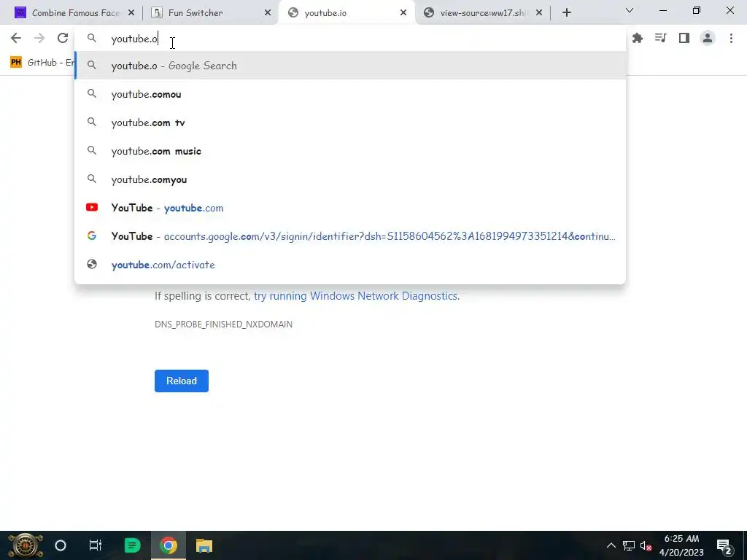Pick the 'youtube.comyou' suggestion
This screenshot has height=560, width=747.
pyautogui.click(x=350, y=179)
